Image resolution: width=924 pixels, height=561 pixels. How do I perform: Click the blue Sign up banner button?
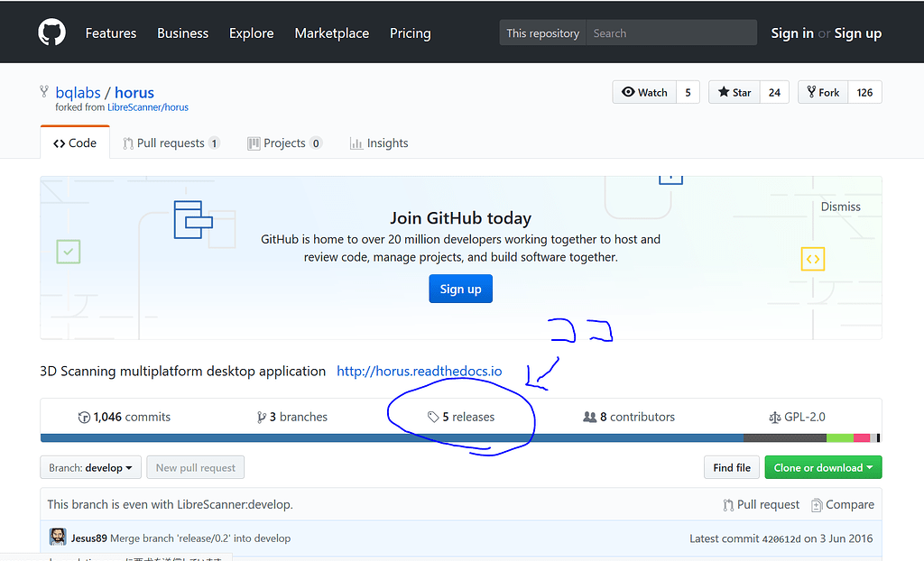tap(460, 289)
